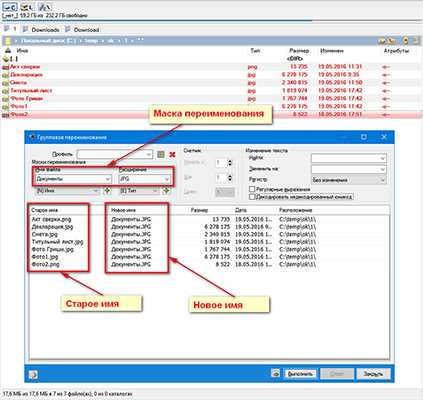Toggle Декодировать checkbox below Регулярные выражения

(252, 197)
